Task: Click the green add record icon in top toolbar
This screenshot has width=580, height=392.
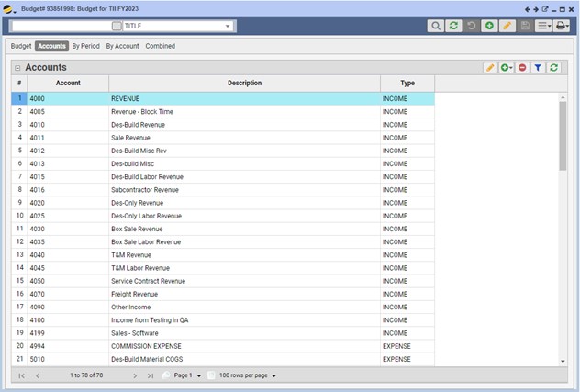Action: point(489,27)
